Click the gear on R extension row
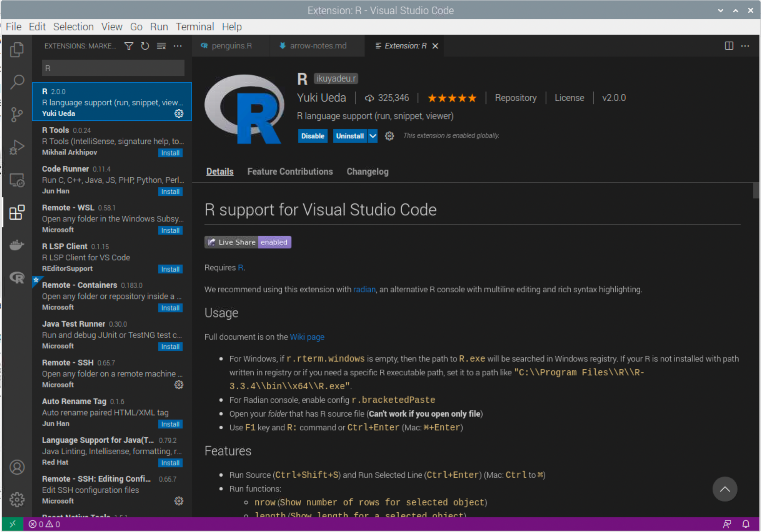Image resolution: width=761 pixels, height=532 pixels. (x=179, y=113)
